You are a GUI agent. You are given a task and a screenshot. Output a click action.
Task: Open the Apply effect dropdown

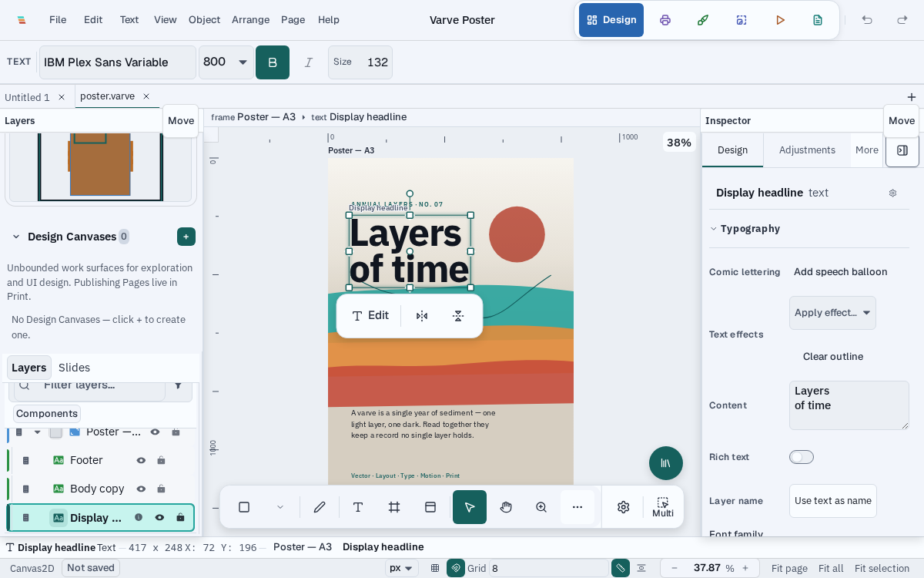[x=832, y=313]
